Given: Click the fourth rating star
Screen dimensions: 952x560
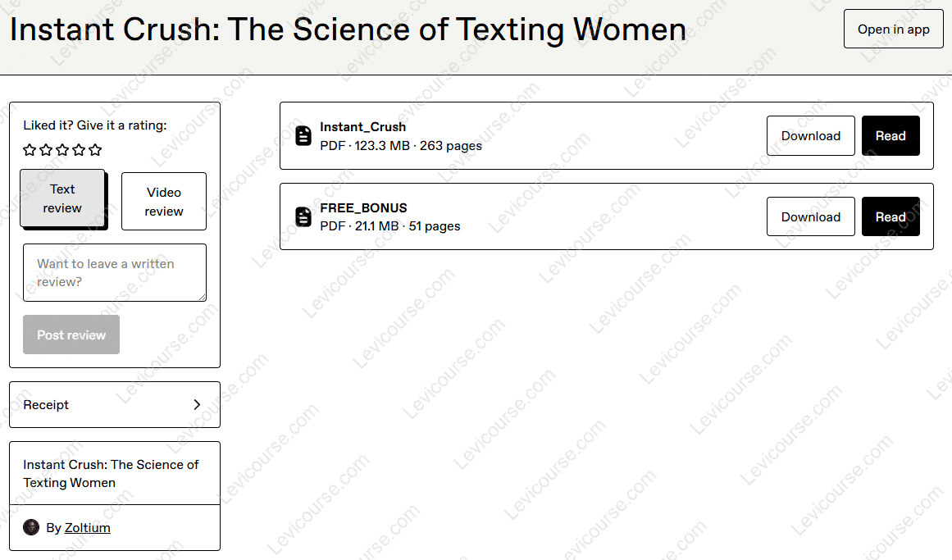Looking at the screenshot, I should tap(79, 150).
